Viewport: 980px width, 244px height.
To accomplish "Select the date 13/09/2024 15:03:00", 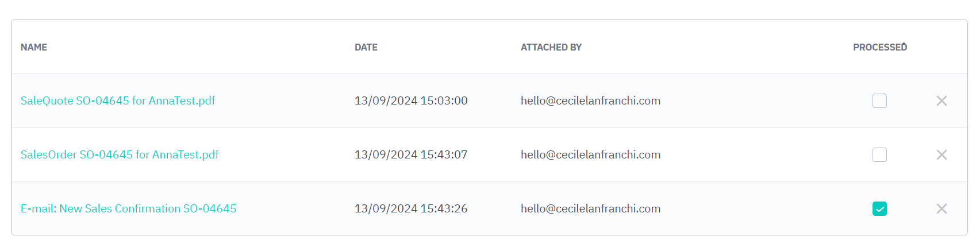I will pyautogui.click(x=411, y=101).
